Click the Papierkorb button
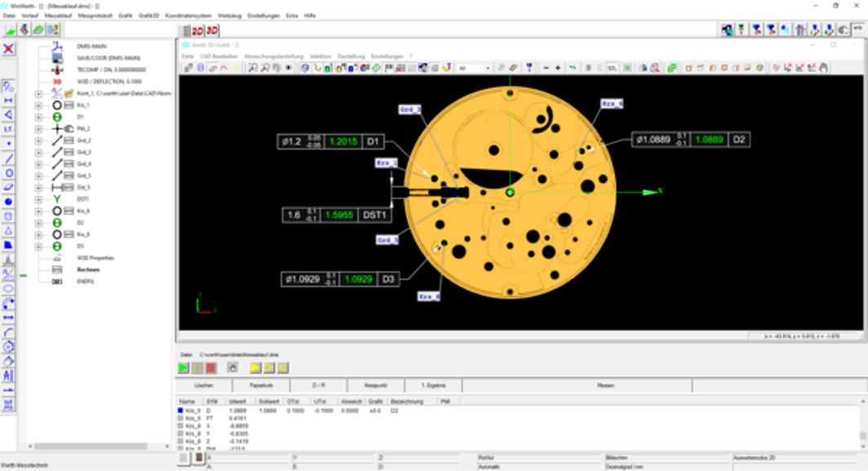This screenshot has height=471, width=868. pyautogui.click(x=261, y=385)
